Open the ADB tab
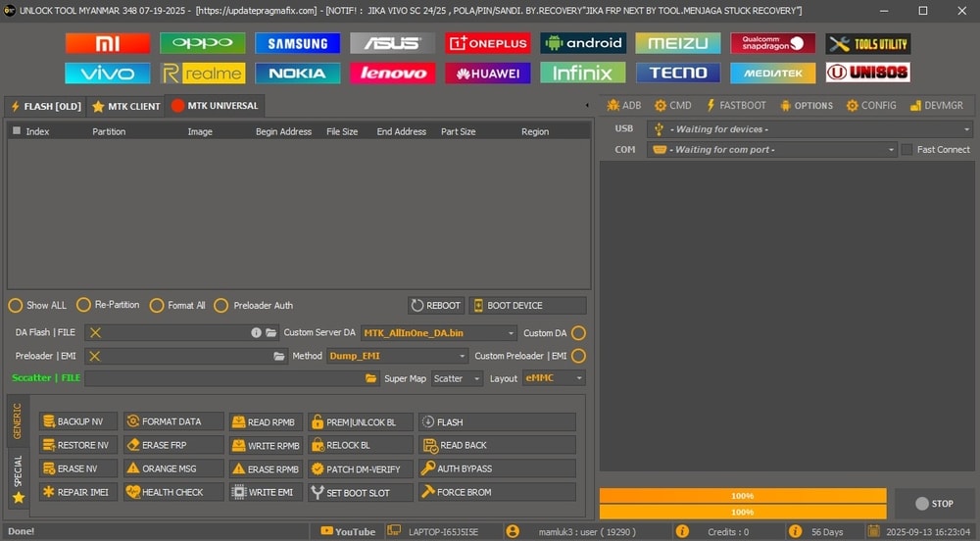The height and width of the screenshot is (541, 980). [x=624, y=106]
